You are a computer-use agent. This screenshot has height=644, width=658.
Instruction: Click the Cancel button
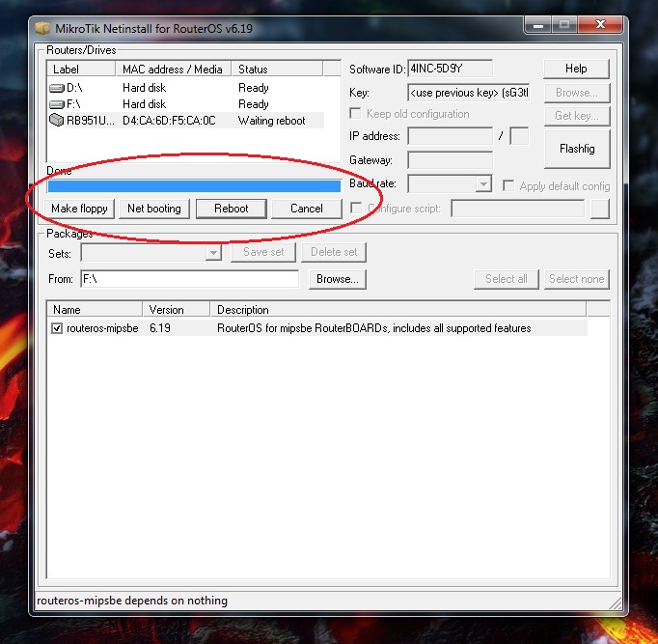tap(307, 209)
